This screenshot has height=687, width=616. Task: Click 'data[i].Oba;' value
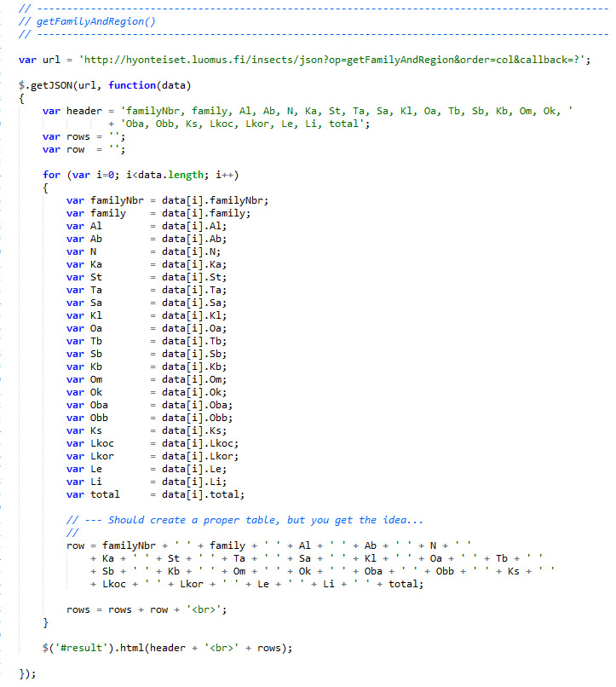[198, 405]
